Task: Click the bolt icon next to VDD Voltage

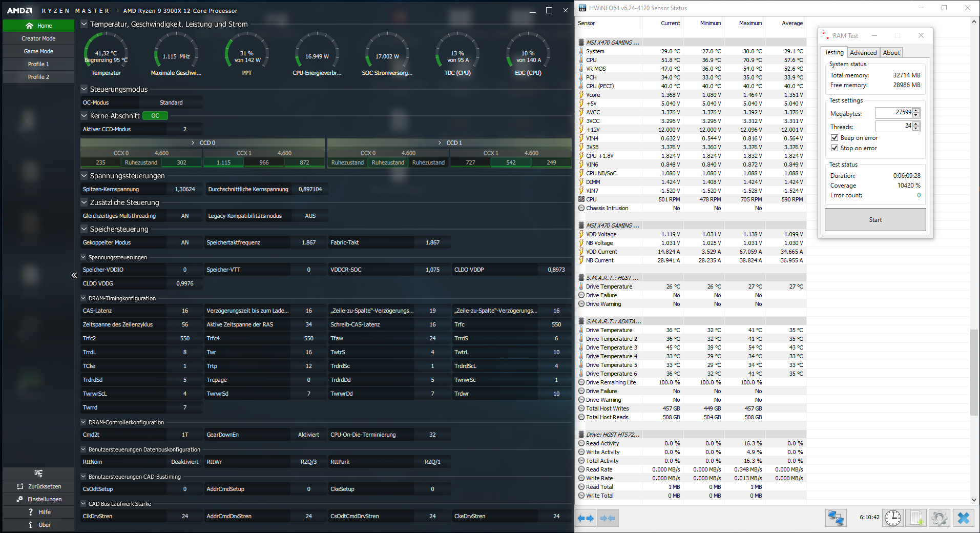Action: tap(581, 234)
